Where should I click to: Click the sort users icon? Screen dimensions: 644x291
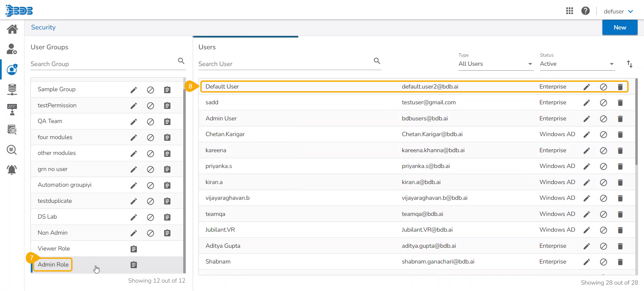(630, 64)
